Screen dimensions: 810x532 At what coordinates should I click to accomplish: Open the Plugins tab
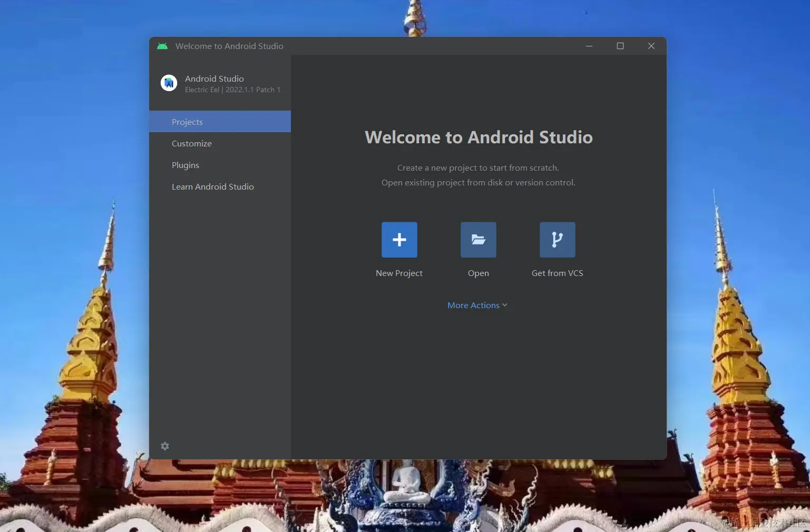[x=220, y=165]
